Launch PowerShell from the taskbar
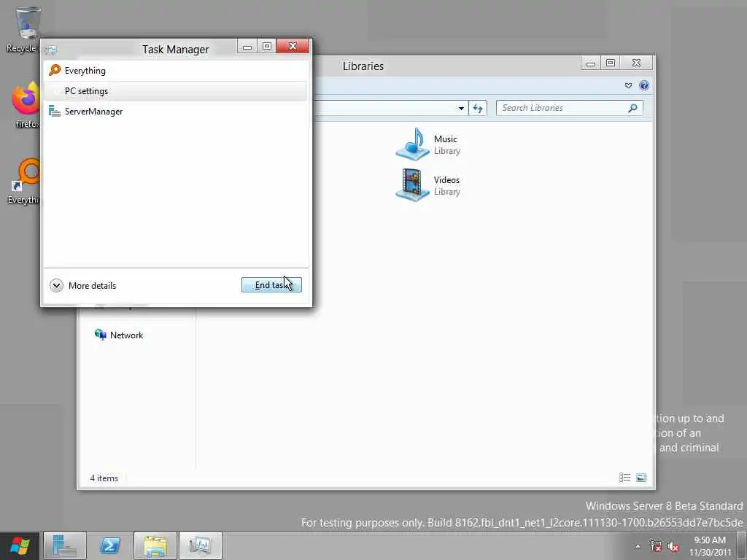Screen dimensions: 747x560 tap(110, 545)
